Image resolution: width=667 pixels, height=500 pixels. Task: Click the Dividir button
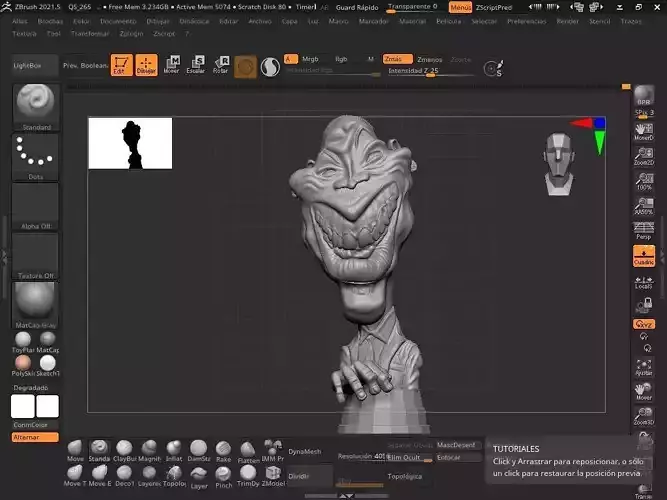point(309,476)
